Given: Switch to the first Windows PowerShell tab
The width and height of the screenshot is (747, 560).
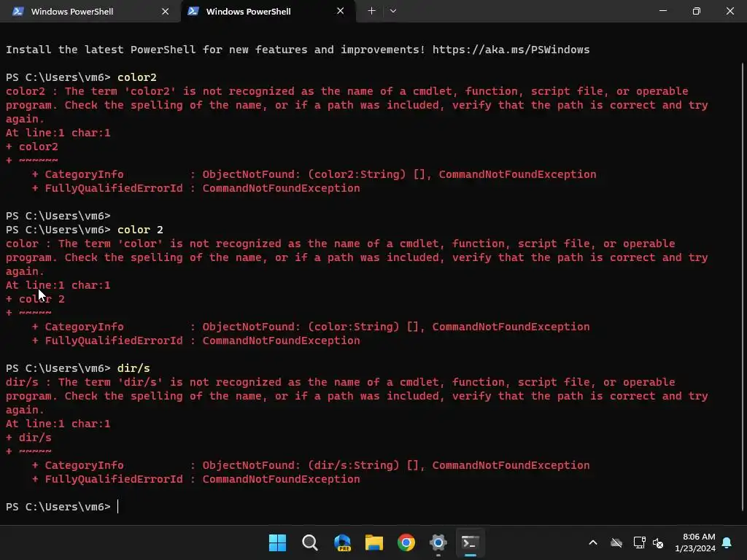Looking at the screenshot, I should coord(89,11).
